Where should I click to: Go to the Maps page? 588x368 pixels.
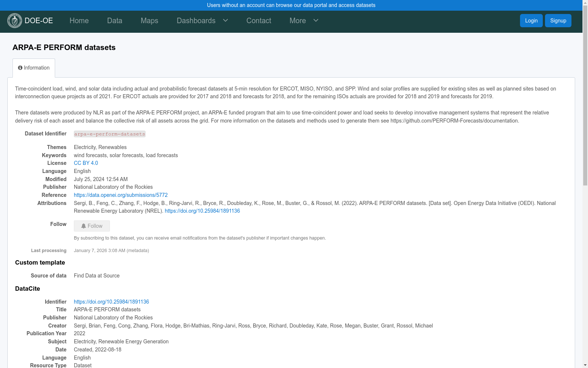point(150,21)
